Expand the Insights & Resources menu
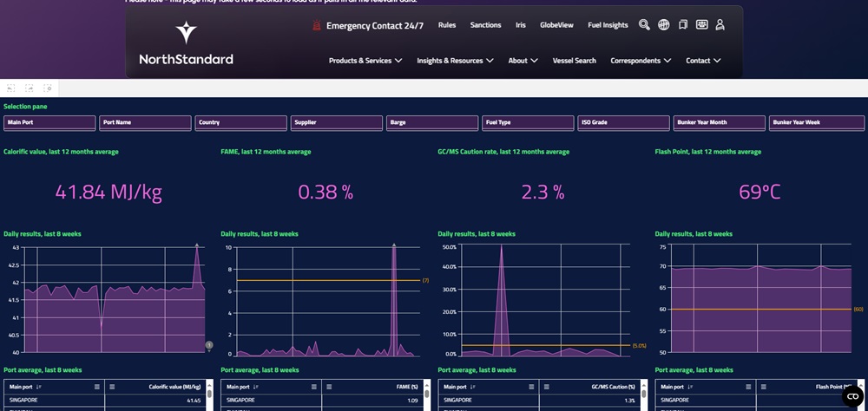 pyautogui.click(x=455, y=61)
